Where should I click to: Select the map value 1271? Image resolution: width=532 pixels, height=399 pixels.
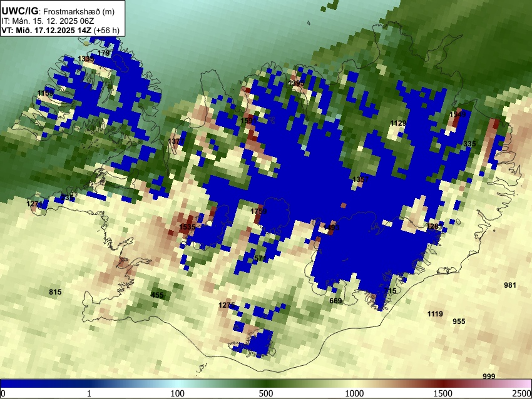[34, 204]
